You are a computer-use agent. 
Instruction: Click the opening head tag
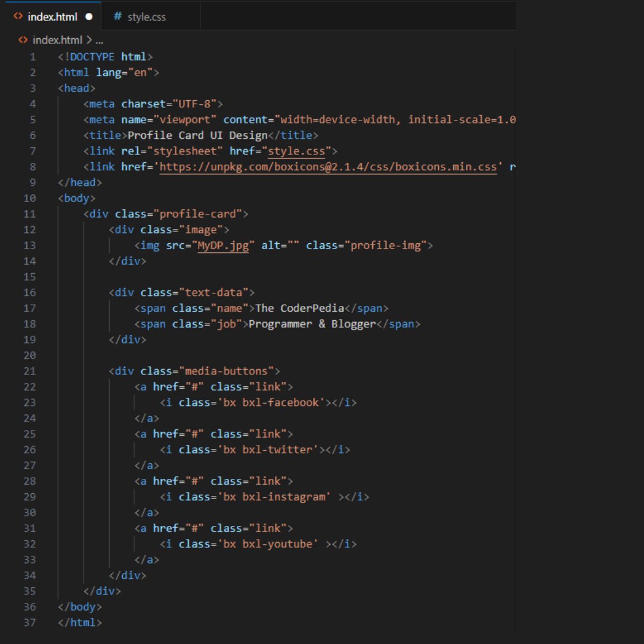pyautogui.click(x=76, y=88)
